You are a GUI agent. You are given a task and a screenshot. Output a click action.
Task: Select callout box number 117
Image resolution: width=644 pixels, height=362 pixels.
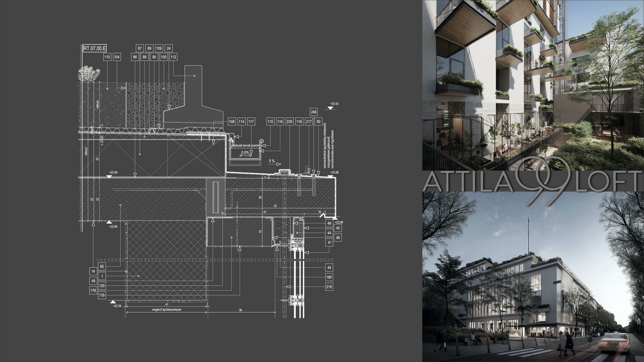pyautogui.click(x=251, y=122)
